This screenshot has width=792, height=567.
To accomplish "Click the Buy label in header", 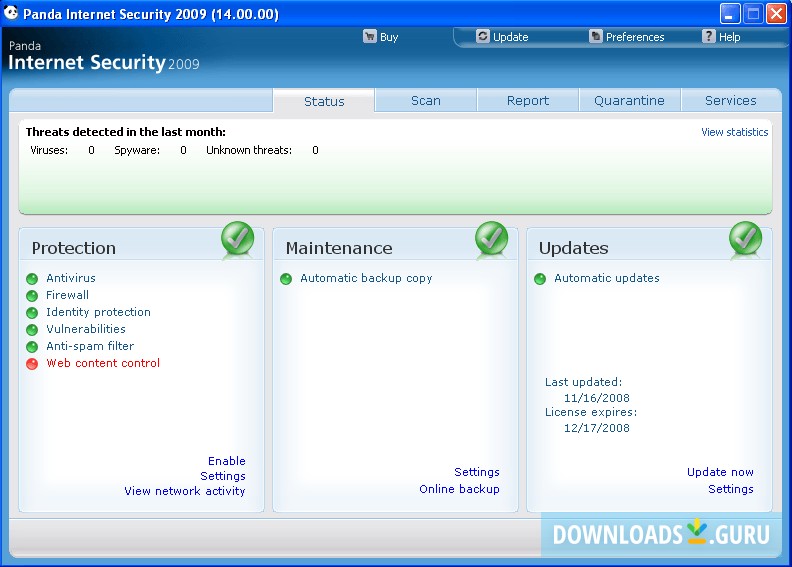I will pos(389,37).
